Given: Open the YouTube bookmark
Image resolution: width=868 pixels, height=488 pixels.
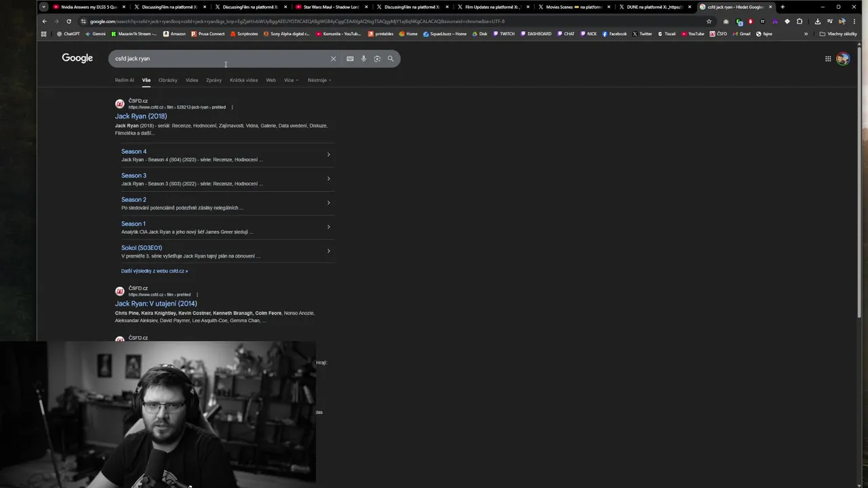Looking at the screenshot, I should click(692, 34).
